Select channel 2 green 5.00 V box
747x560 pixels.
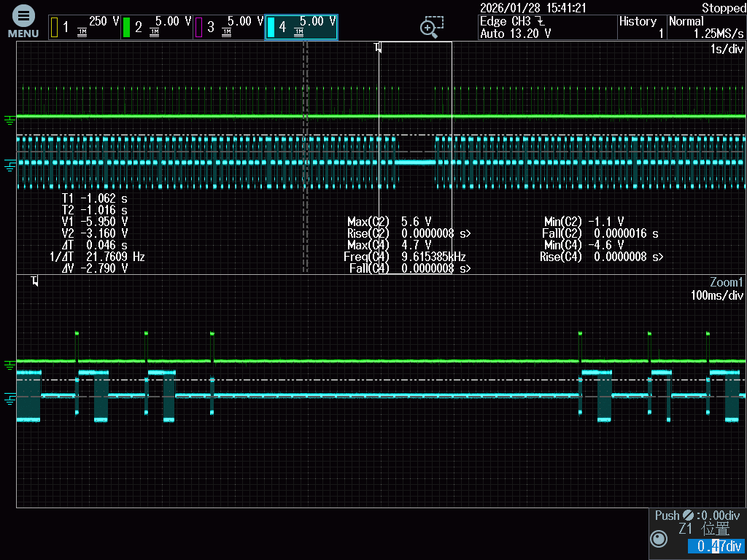click(x=157, y=27)
